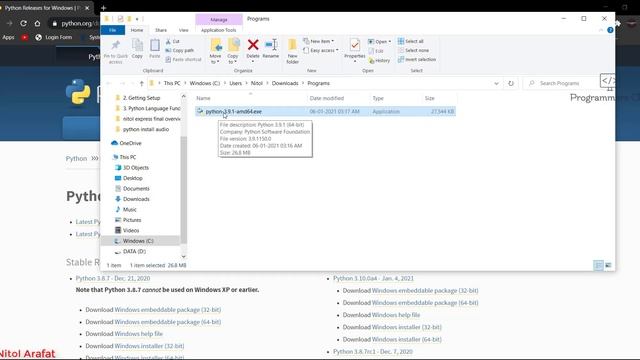Viewport: 640px width, 360px height.
Task: Select python-3.9.1-amd64.exe file
Action: coord(325,111)
